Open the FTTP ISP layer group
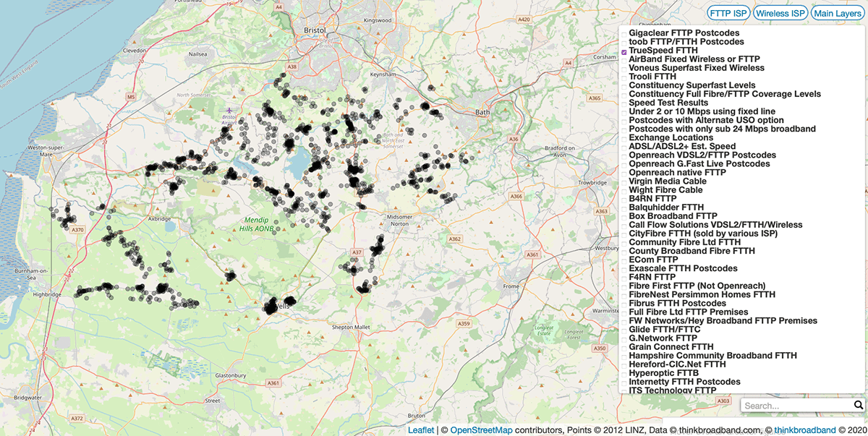 tap(728, 13)
